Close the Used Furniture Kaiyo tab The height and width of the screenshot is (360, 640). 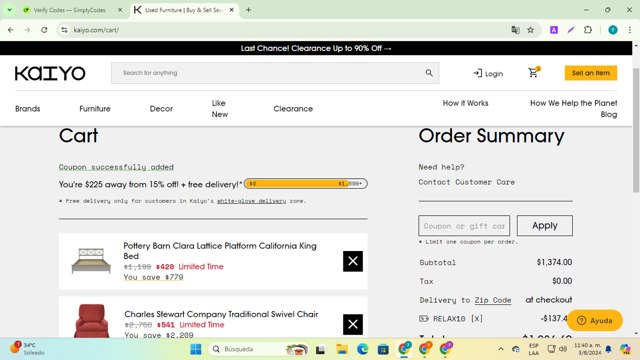coord(231,10)
